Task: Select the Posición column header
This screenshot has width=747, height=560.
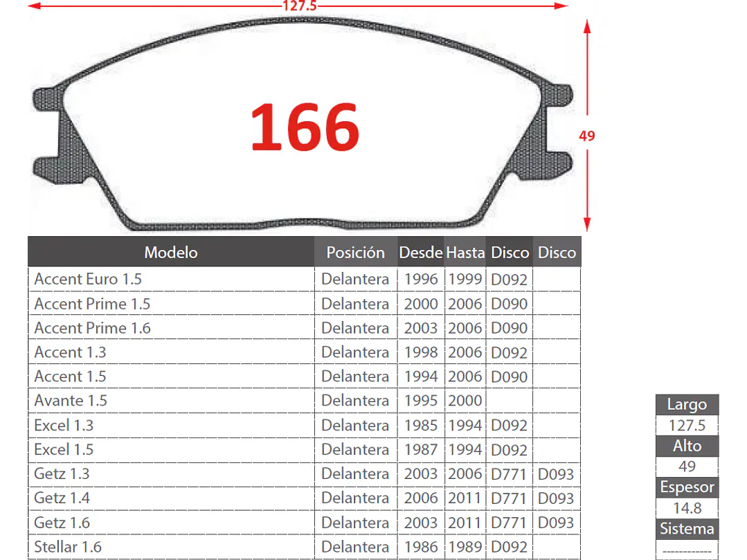Action: tap(355, 252)
